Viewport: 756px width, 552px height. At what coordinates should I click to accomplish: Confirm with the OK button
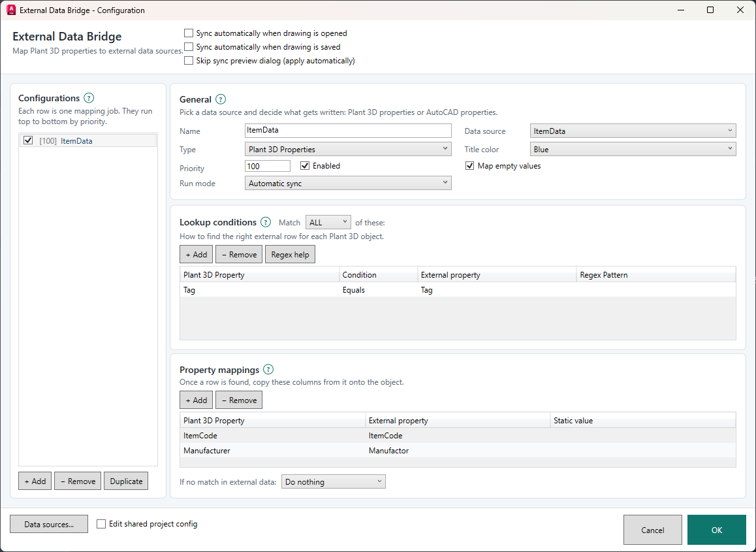click(716, 530)
